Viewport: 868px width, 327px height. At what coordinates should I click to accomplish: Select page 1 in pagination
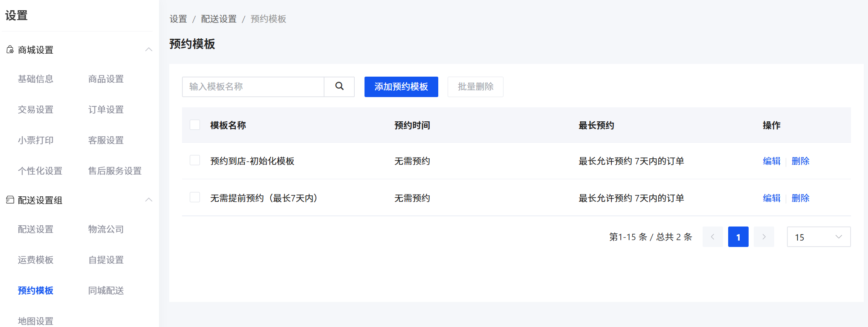coord(738,237)
